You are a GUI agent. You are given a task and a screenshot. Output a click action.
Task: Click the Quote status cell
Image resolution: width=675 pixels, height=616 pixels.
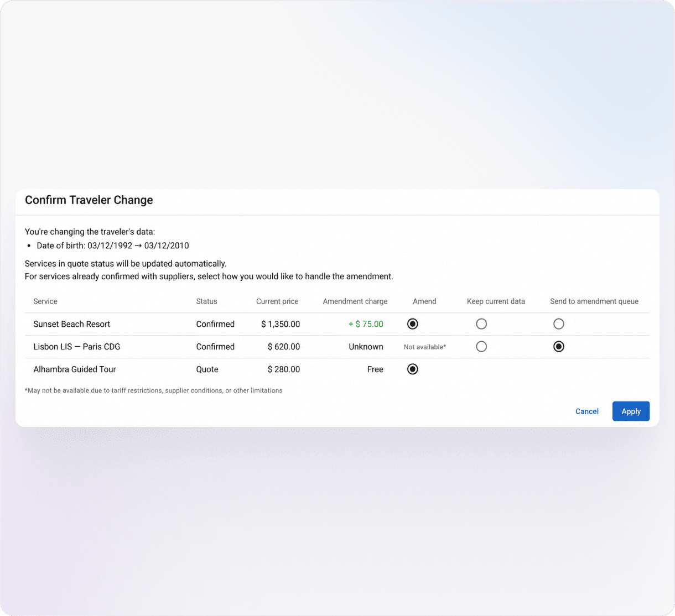[207, 369]
